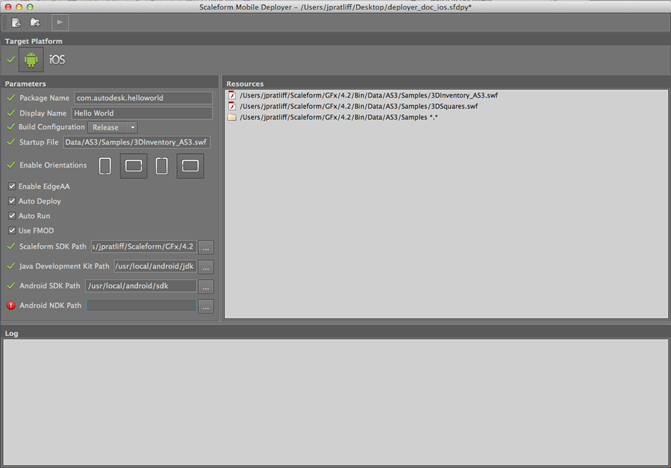Screen dimensions: 671x468
Task: Click the 3DInventory_AS3.swf file icon
Action: point(232,95)
